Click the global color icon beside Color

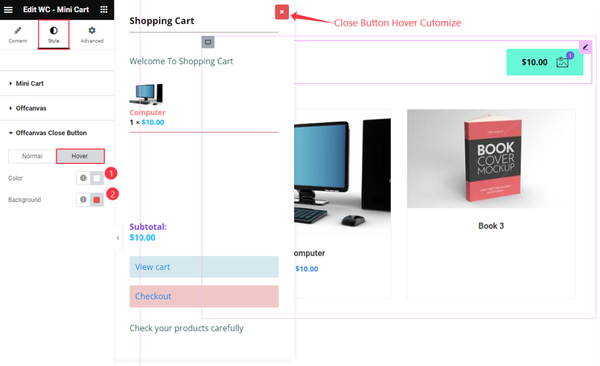click(83, 178)
